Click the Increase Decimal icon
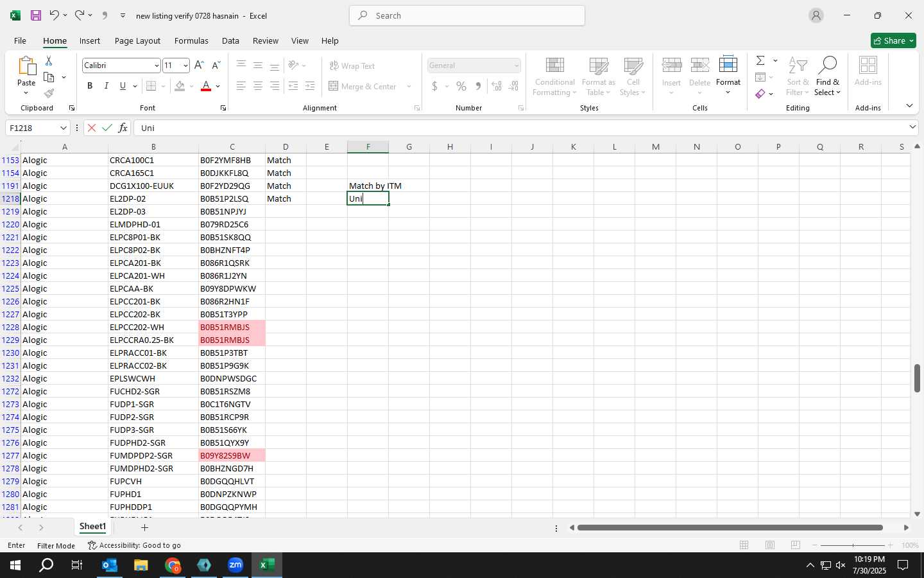 [497, 86]
